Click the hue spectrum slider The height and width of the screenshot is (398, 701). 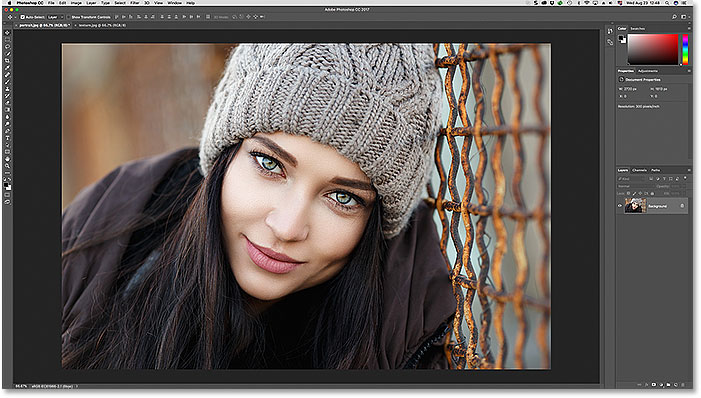coord(685,49)
